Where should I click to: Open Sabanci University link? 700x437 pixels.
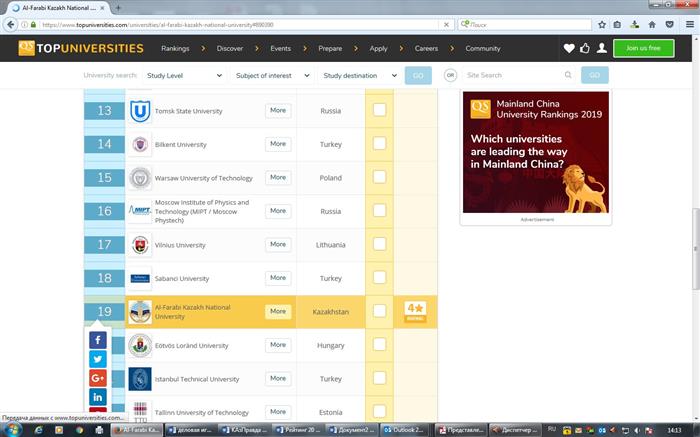click(182, 279)
